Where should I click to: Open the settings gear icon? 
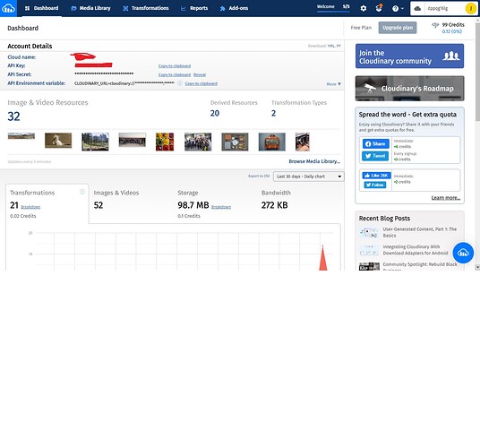364,8
